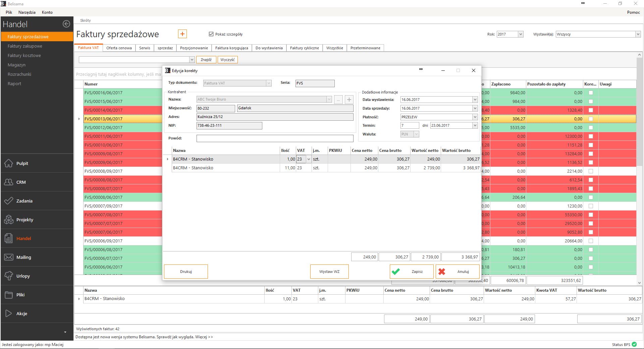
Task: Tick Korekta checkbox for invoice FVS/00016/06/2017
Action: point(591,93)
